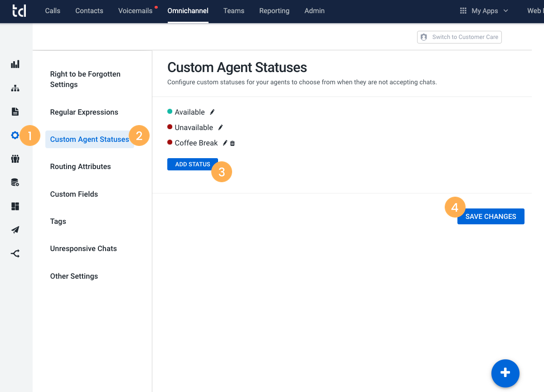This screenshot has height=392, width=544.
Task: Open the agents group people icon
Action: point(15,159)
